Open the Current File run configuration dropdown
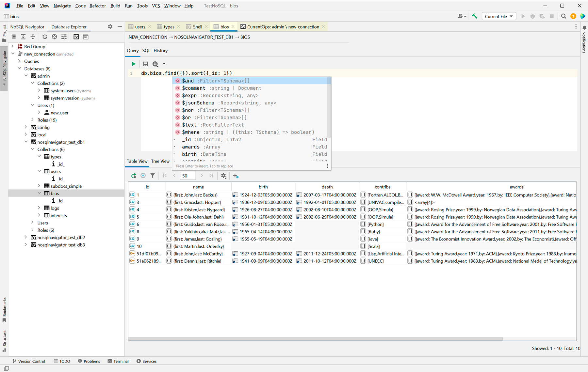This screenshot has height=372, width=588. [x=498, y=16]
